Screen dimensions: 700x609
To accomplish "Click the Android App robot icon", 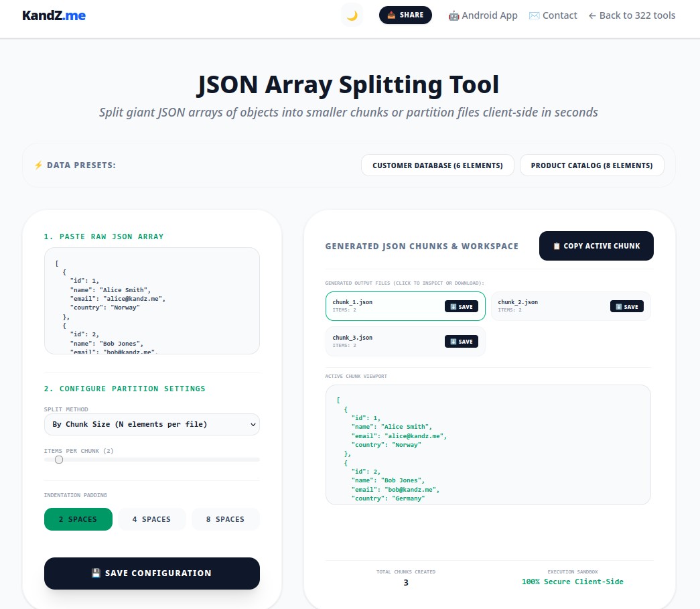I will tap(453, 16).
